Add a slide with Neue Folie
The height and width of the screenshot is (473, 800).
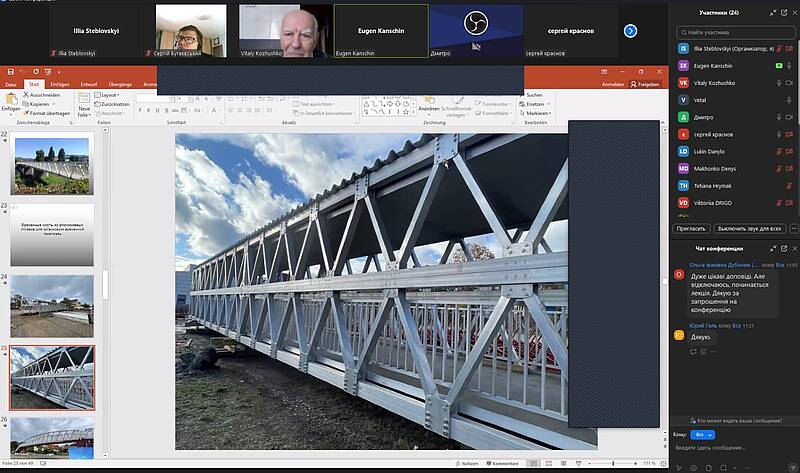pos(84,105)
